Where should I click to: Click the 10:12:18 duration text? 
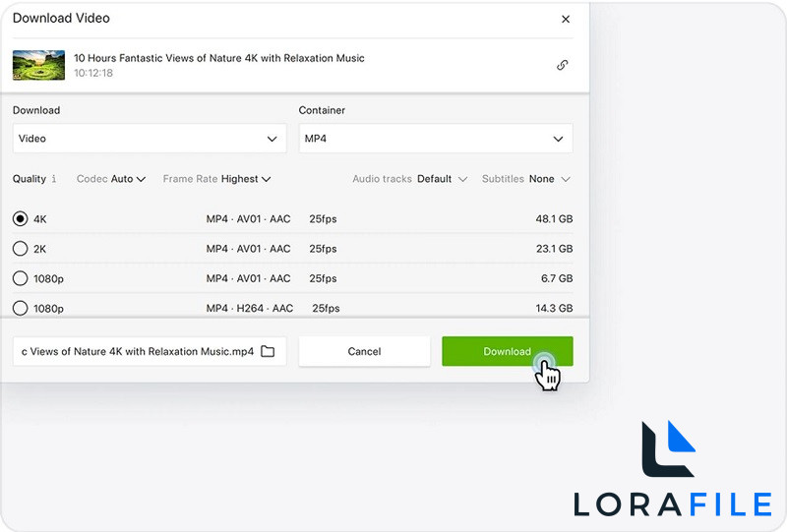(93, 73)
